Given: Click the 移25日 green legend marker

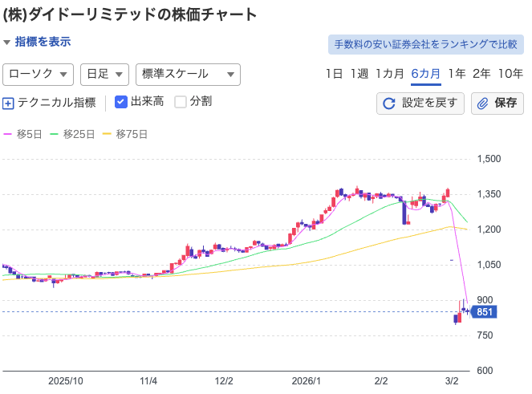Looking at the screenshot, I should tap(55, 135).
